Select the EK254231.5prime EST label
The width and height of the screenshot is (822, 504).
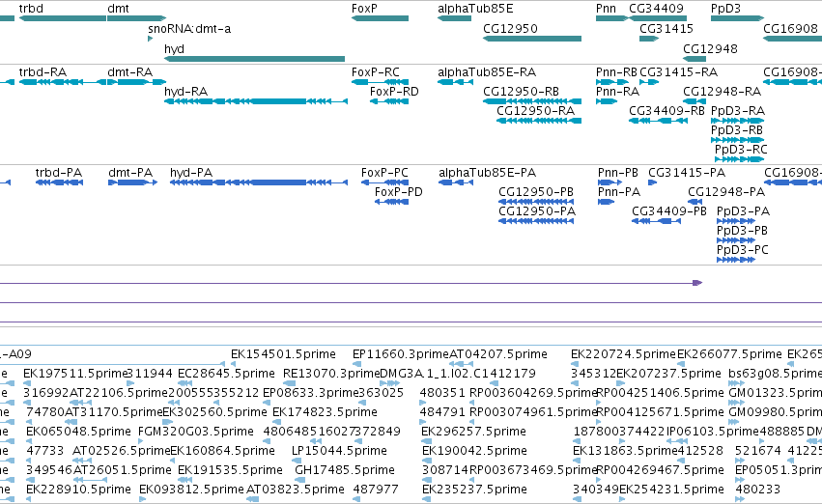pyautogui.click(x=671, y=490)
